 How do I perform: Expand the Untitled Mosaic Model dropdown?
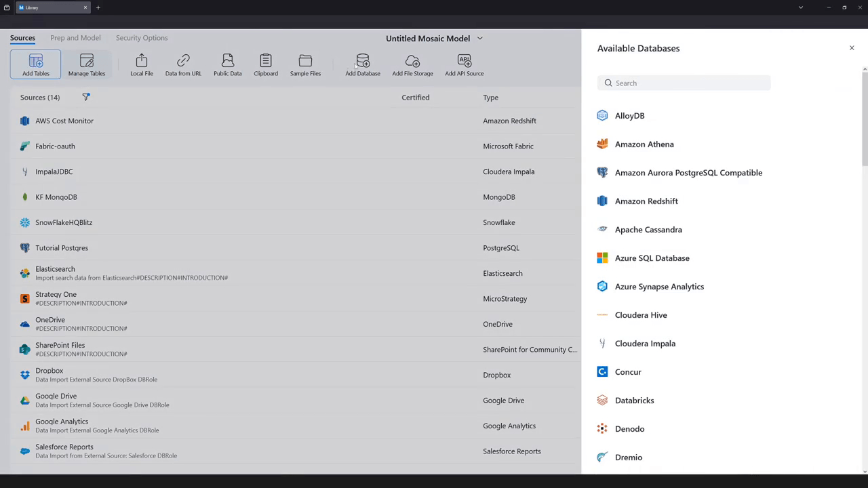tap(479, 39)
